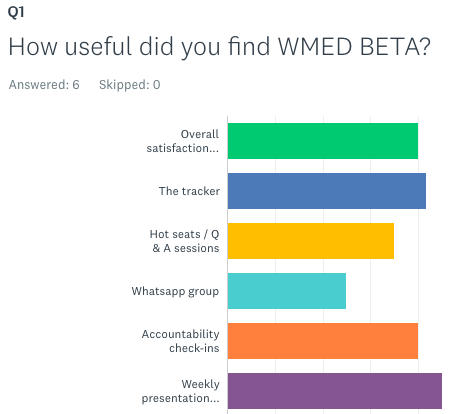Viewport: 449px width, 414px height.
Task: Click the orange Accountability check-ins bar
Action: pos(323,341)
